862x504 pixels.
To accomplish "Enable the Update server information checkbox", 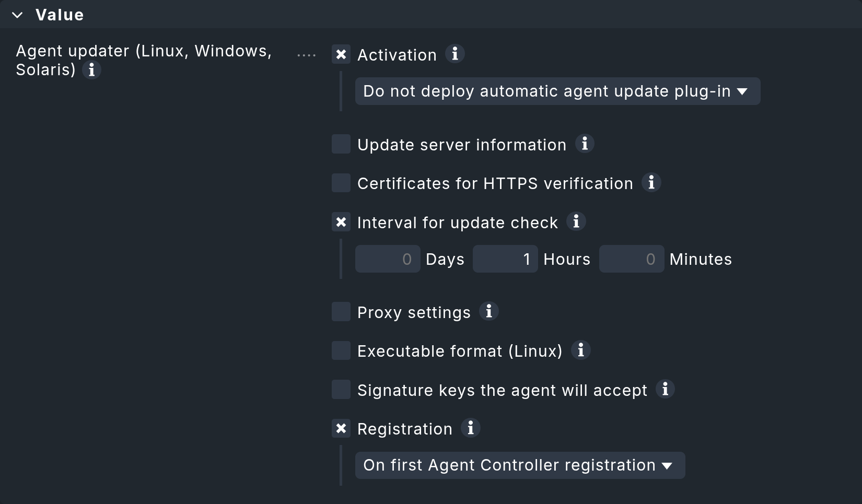I will point(341,144).
